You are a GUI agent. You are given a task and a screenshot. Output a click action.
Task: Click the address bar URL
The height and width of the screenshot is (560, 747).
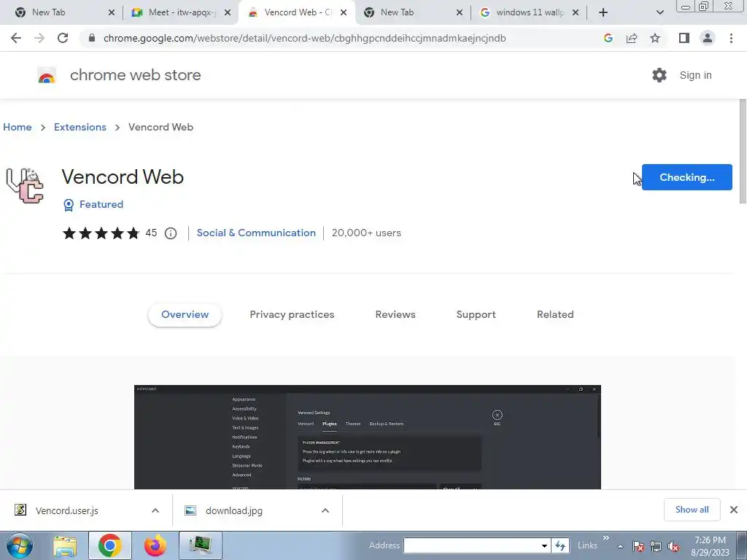coord(304,38)
